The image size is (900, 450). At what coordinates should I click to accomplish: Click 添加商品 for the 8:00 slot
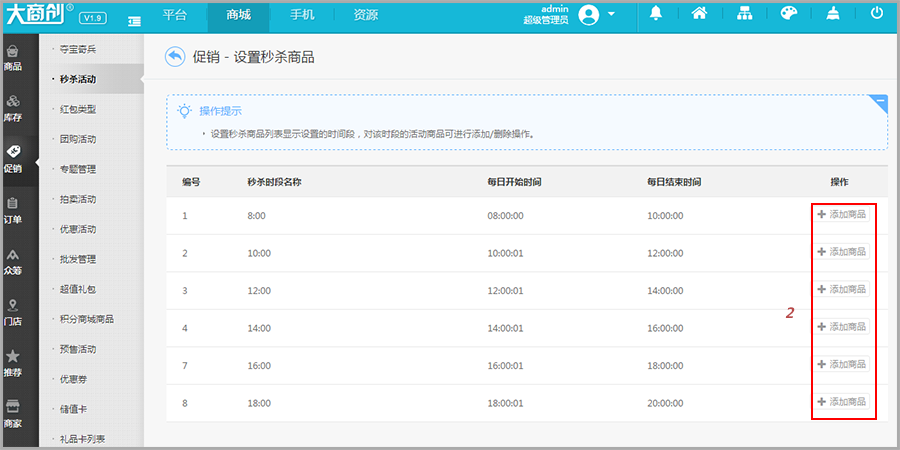coord(841,214)
